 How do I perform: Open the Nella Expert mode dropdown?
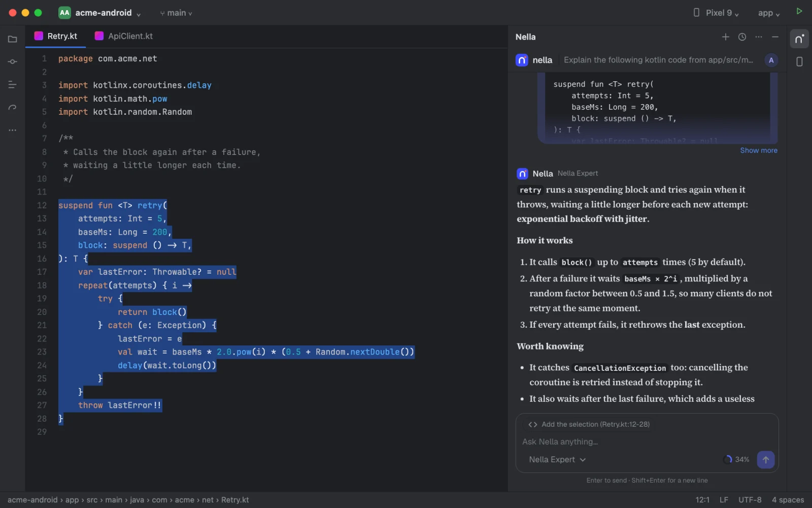[x=557, y=460]
